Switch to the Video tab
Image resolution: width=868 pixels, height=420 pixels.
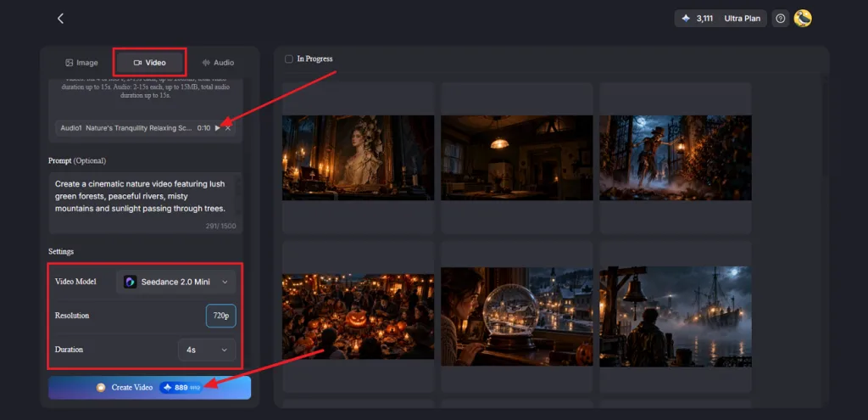(x=149, y=63)
